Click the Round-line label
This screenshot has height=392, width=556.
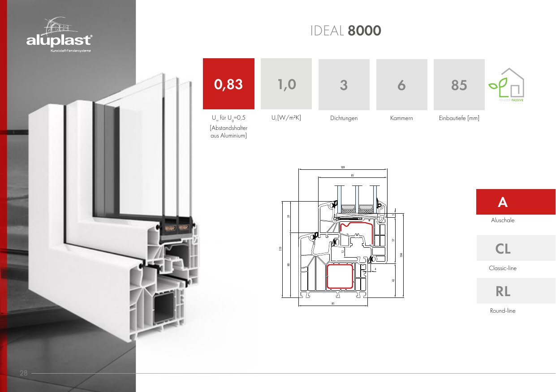(503, 311)
